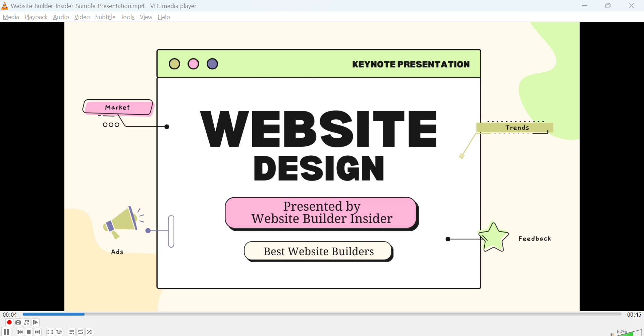Stop playback with the square button
Viewport: 644px width, 336px height.
[29, 332]
